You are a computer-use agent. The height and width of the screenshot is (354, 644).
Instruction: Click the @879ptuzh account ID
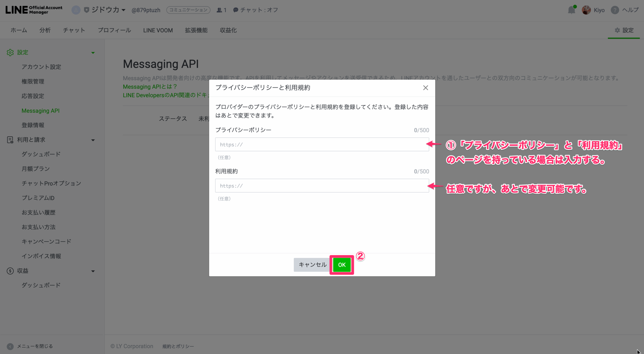point(146,10)
